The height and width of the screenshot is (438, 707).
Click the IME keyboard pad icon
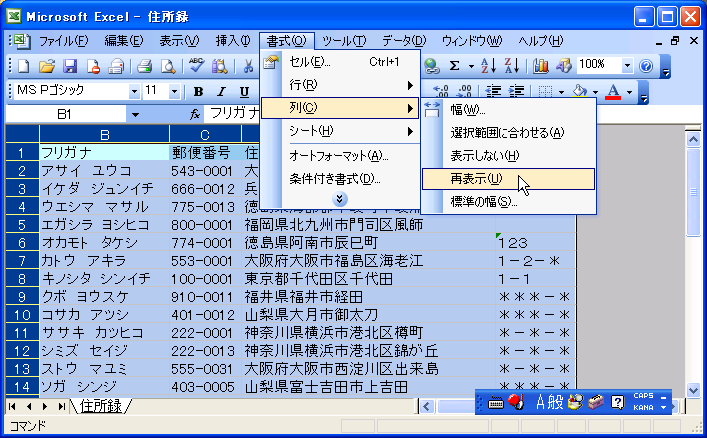(496, 402)
